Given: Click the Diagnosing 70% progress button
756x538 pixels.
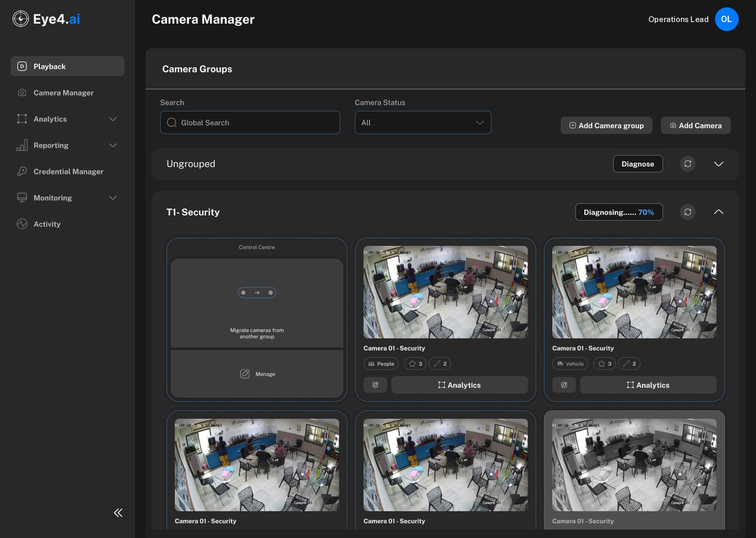Looking at the screenshot, I should (x=619, y=212).
